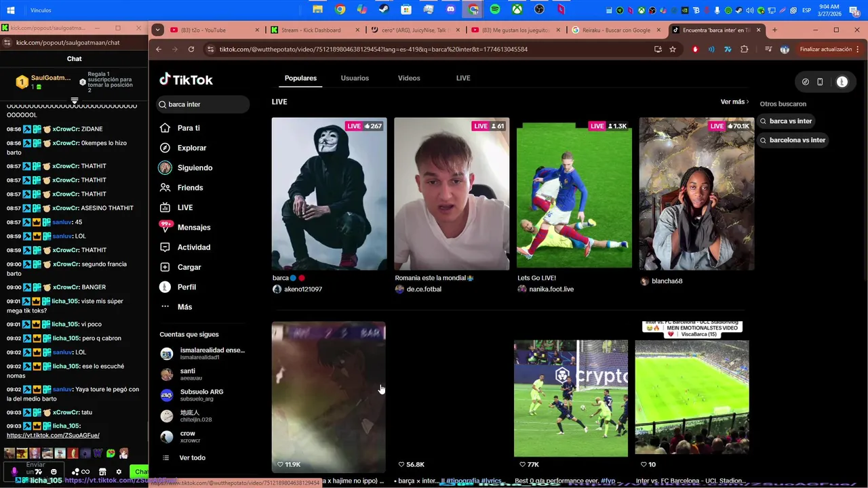This screenshot has width=868, height=488.
Task: Open the Chrome tab search dropdown
Action: pos(158,30)
